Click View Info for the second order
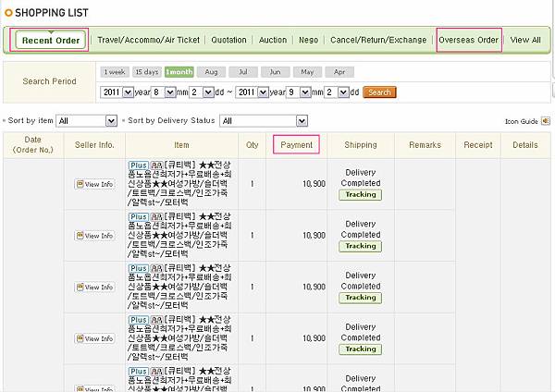Screen dimensions: 555x392 tap(94, 236)
